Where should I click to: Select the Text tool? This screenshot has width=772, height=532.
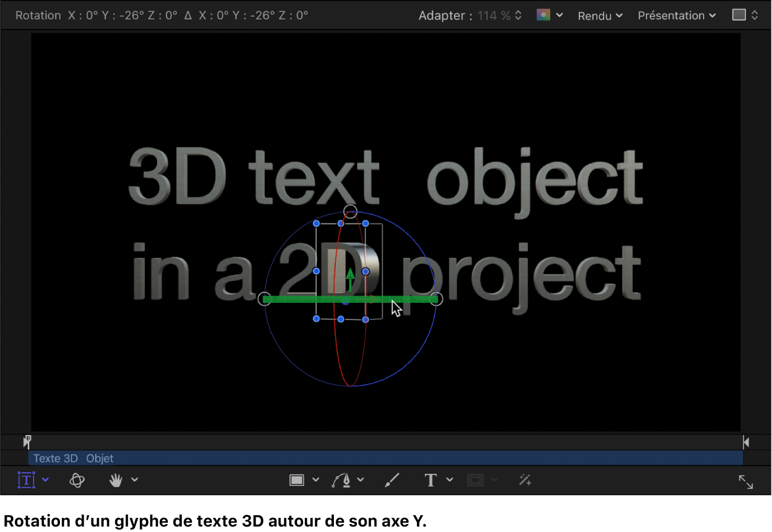(430, 480)
